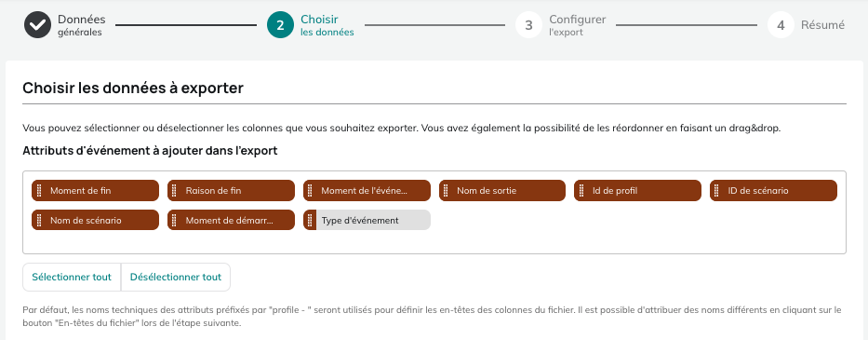
Task: Click the Désélectionner tout button
Action: point(176,277)
